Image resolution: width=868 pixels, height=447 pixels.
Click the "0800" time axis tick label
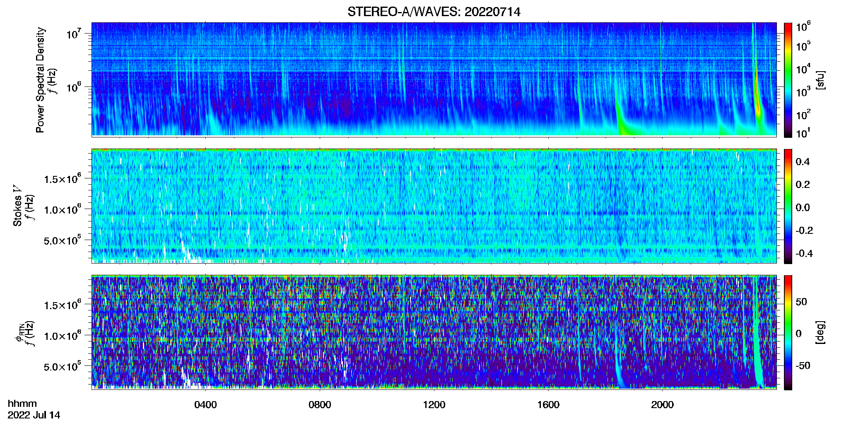click(x=320, y=405)
